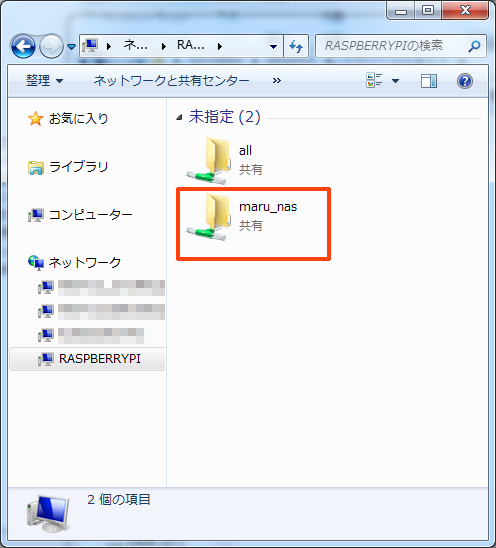Refresh the folder view
The width and height of the screenshot is (496, 548).
click(296, 46)
